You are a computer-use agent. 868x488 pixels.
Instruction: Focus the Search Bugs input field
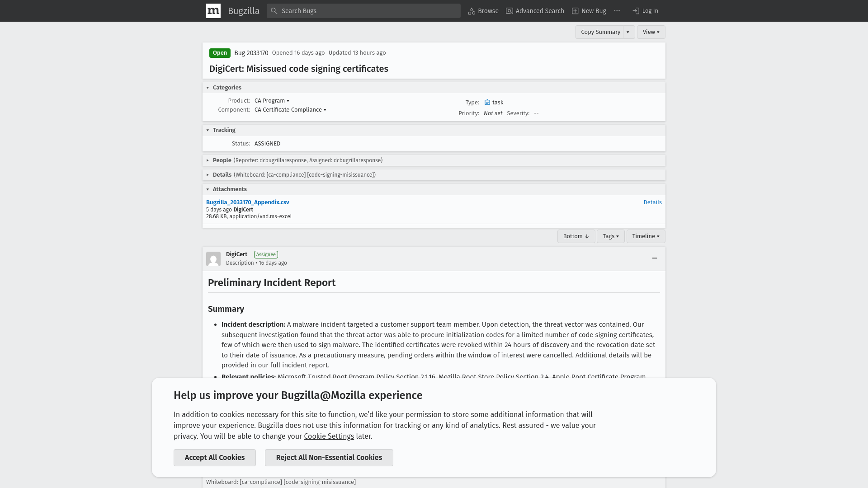click(363, 11)
